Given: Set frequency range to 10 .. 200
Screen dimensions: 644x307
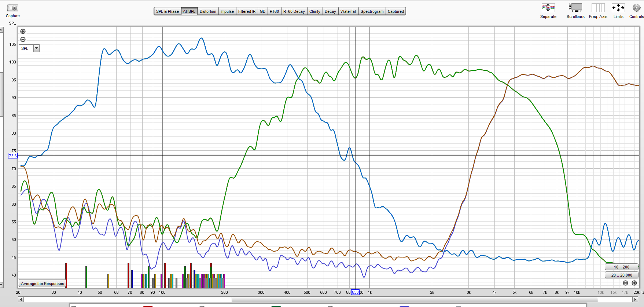Looking at the screenshot, I should click(621, 267).
